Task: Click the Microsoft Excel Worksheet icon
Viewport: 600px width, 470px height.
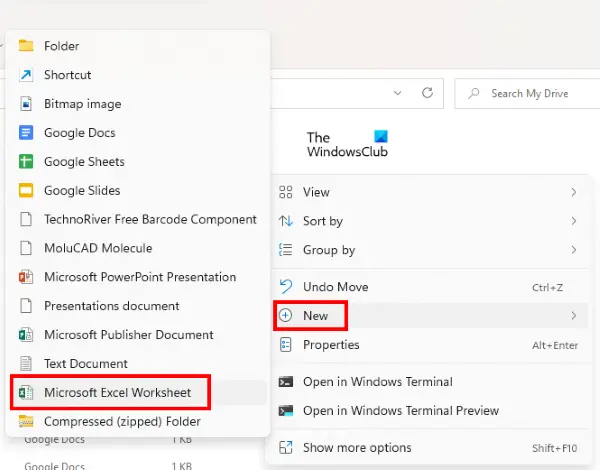Action: coord(26,392)
